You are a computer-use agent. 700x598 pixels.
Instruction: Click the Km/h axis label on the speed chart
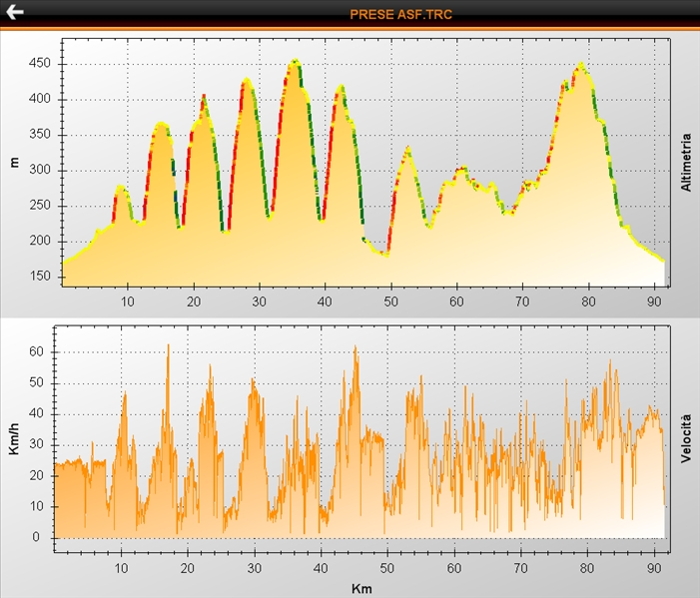point(14,438)
